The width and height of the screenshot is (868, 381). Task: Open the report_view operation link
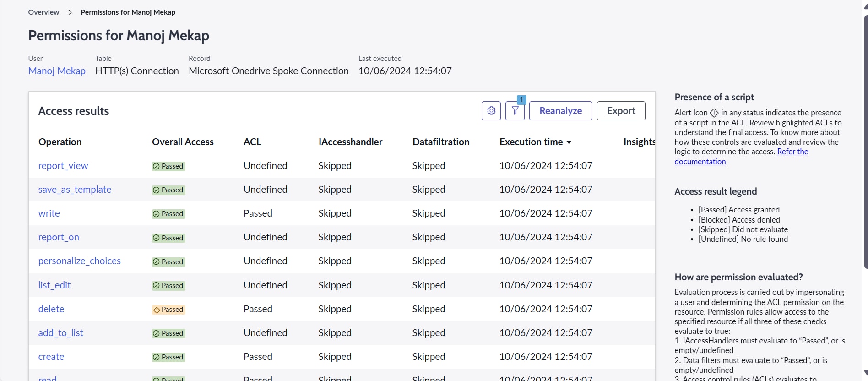click(x=63, y=166)
